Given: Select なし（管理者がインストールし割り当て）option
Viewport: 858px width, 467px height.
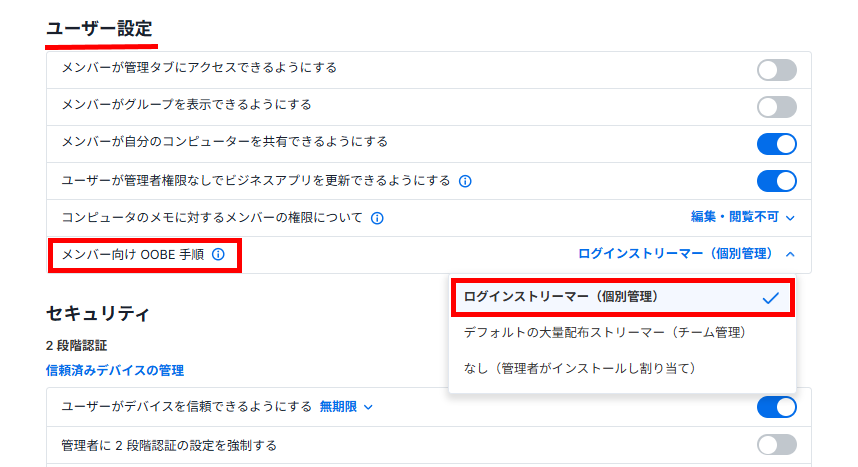Looking at the screenshot, I should point(622,368).
